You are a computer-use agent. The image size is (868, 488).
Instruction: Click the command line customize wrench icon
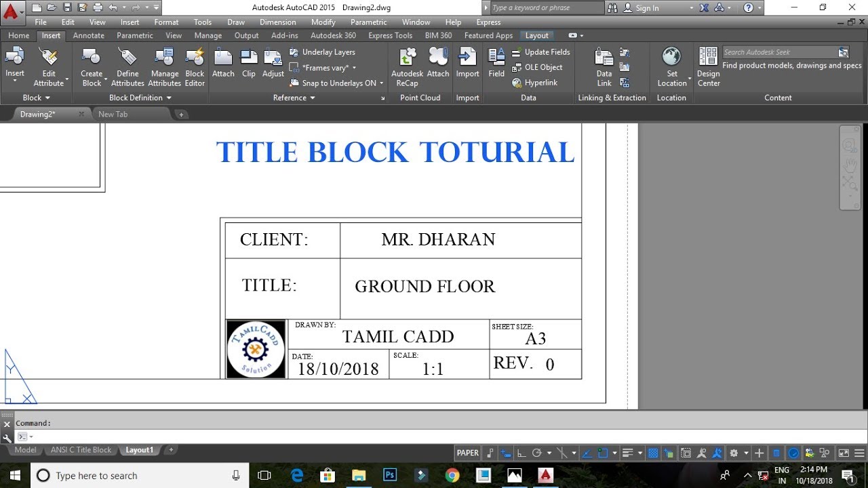7,437
